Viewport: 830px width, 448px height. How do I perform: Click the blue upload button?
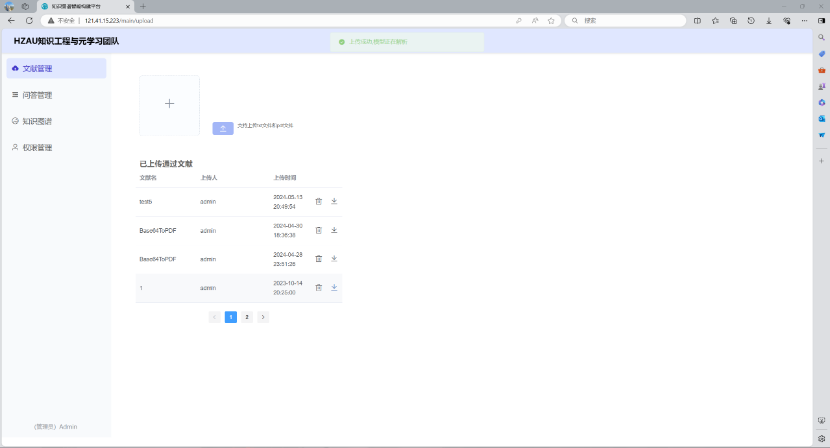223,128
